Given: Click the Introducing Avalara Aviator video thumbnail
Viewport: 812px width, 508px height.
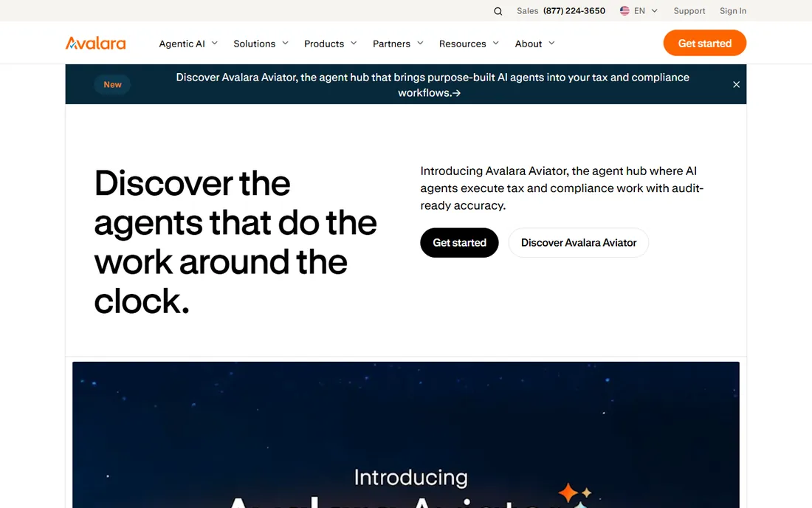Looking at the screenshot, I should tap(406, 435).
